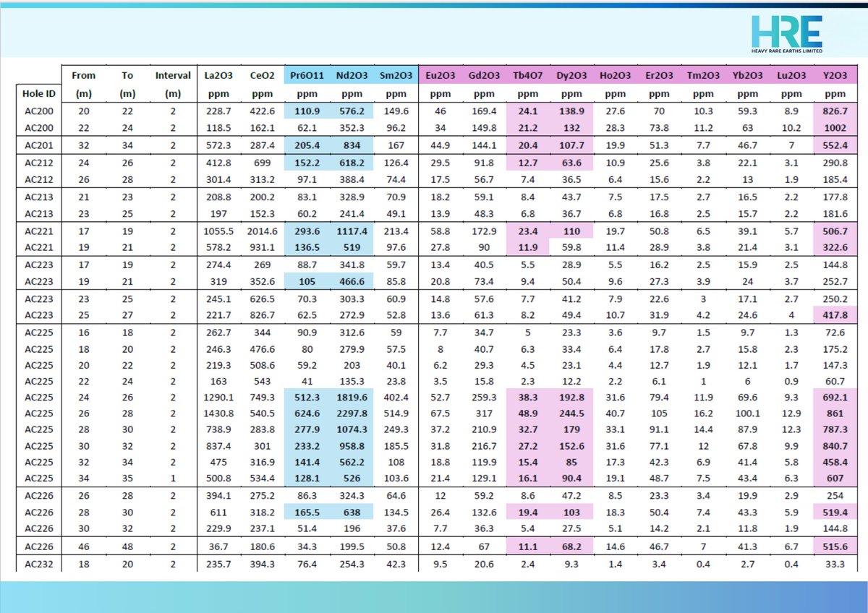Select the Tb4O7 value '48.9'
Image resolution: width=868 pixels, height=613 pixels.
pyautogui.click(x=528, y=413)
